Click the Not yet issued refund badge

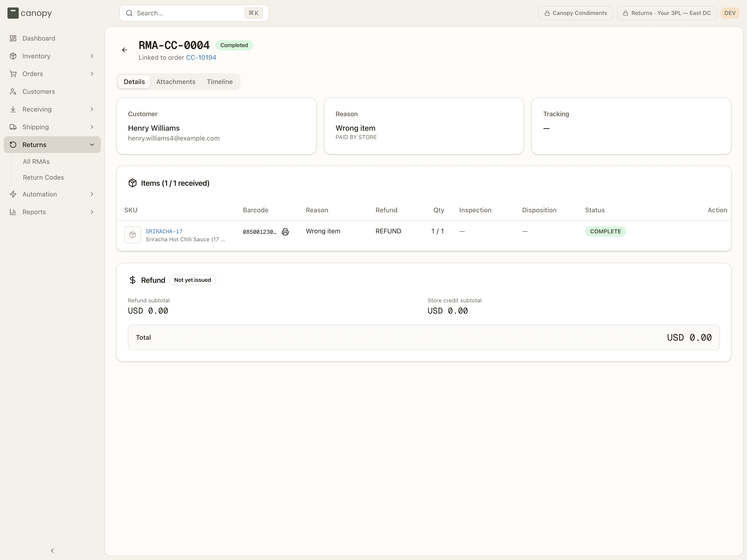coord(193,280)
